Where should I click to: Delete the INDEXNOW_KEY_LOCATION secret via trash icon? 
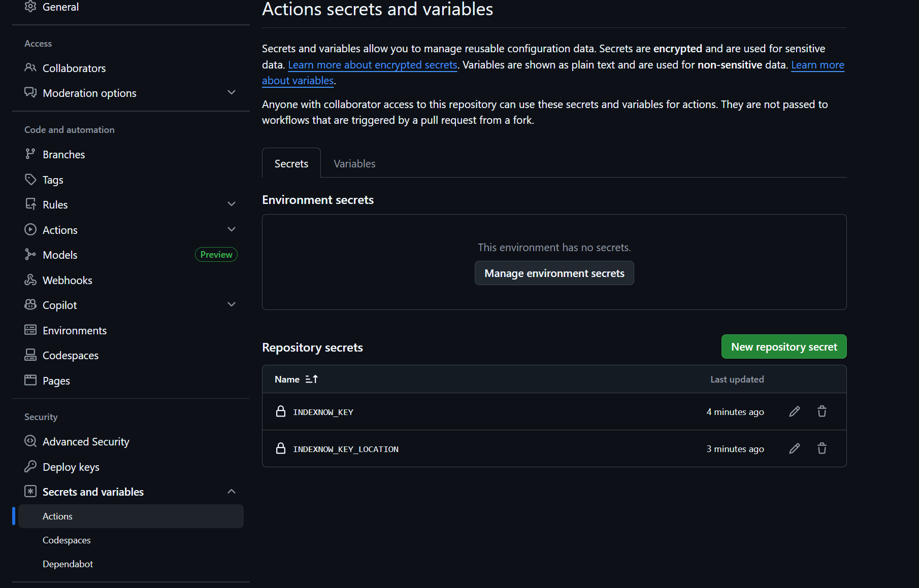822,448
